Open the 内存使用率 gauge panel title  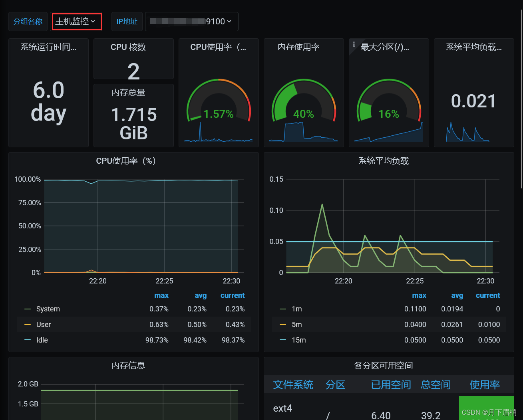[298, 47]
